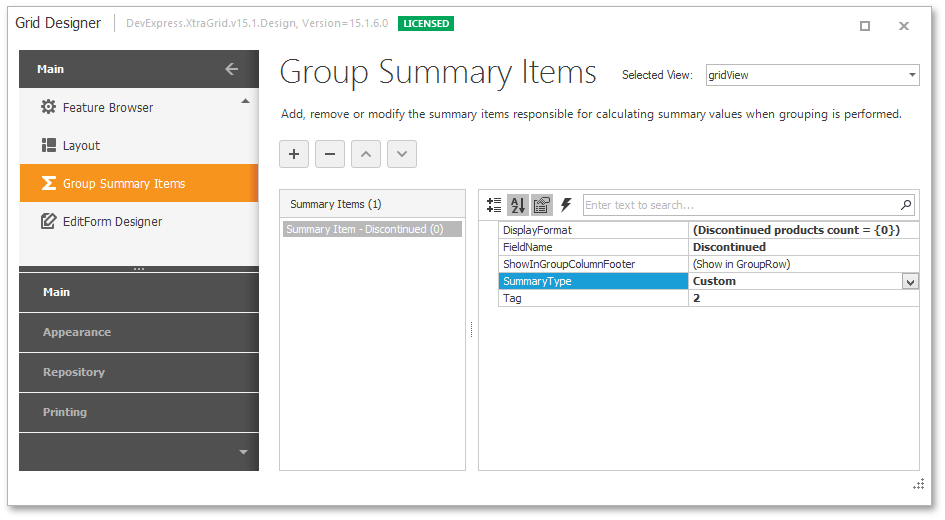Open the Appearance section
945x520 pixels.
77,332
